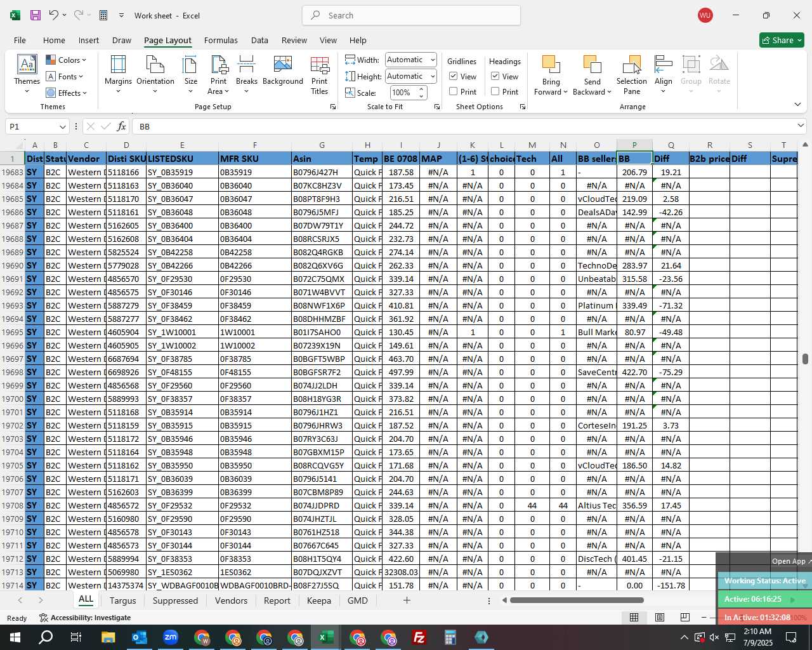Select row 19695 header
This screenshot has height=650, width=812.
point(13,332)
